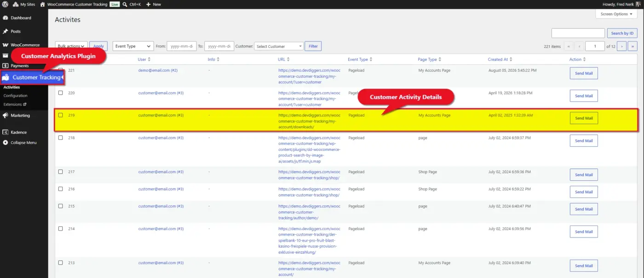Click Send Mail for activity 218
The image size is (644, 278).
tap(584, 140)
